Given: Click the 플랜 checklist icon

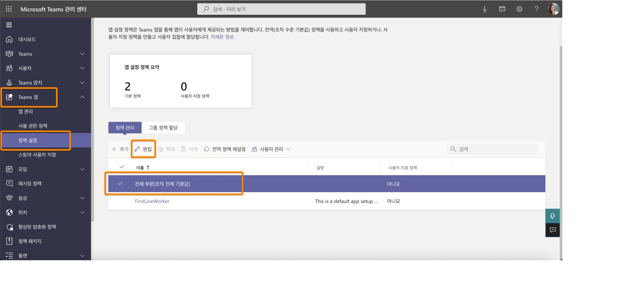Looking at the screenshot, I should coord(9,256).
